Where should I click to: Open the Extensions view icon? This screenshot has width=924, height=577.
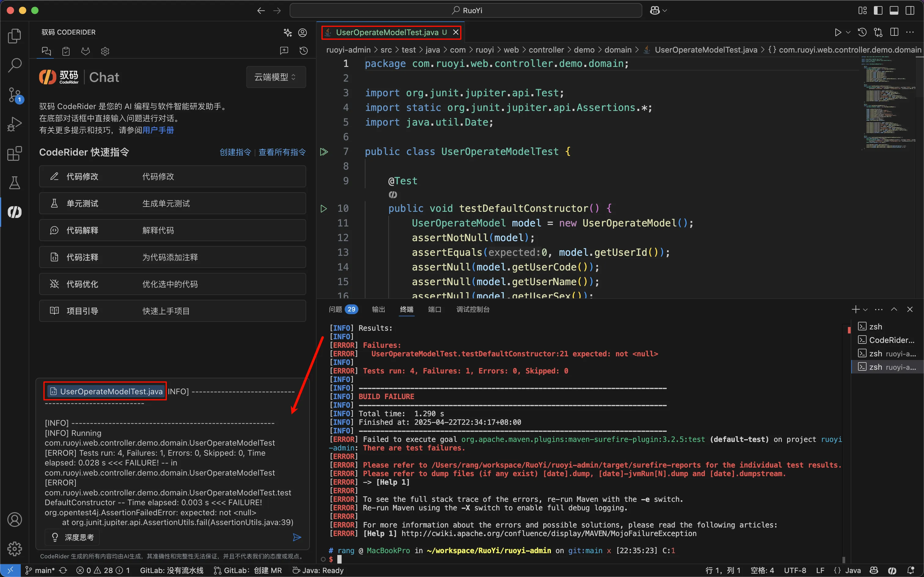[14, 154]
